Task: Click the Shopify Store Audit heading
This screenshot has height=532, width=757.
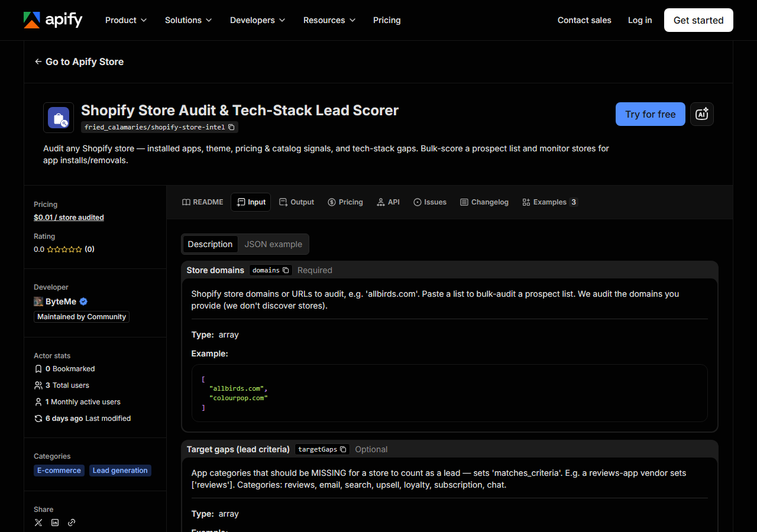Action: coord(240,111)
